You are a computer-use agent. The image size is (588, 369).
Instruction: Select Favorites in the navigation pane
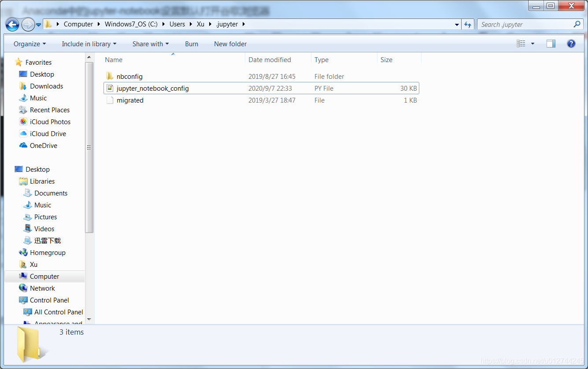point(38,62)
